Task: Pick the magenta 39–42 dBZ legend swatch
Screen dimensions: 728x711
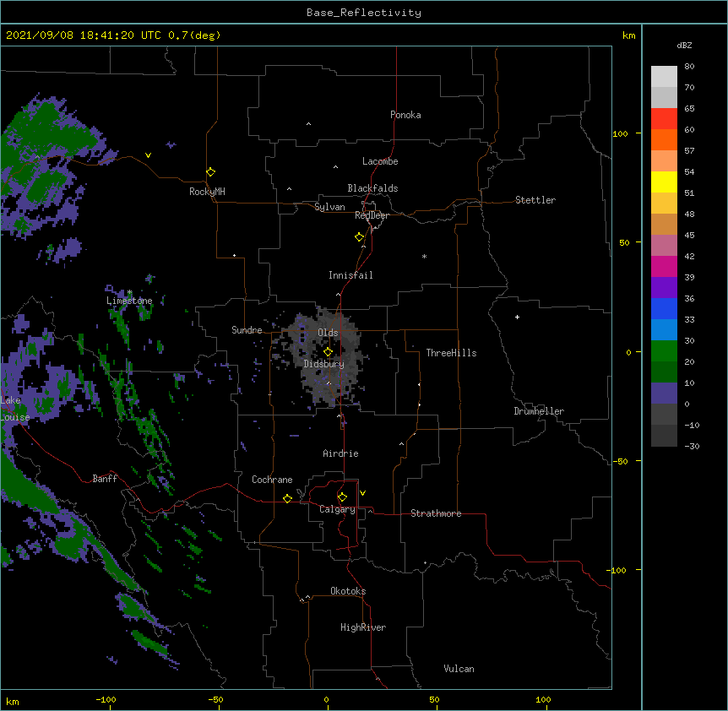Action: click(x=664, y=266)
